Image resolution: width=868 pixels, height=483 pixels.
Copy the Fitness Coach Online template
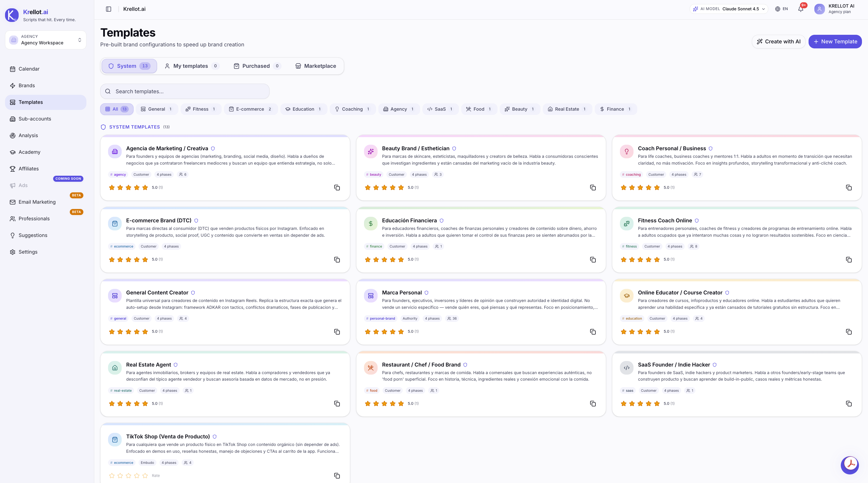[x=849, y=260]
